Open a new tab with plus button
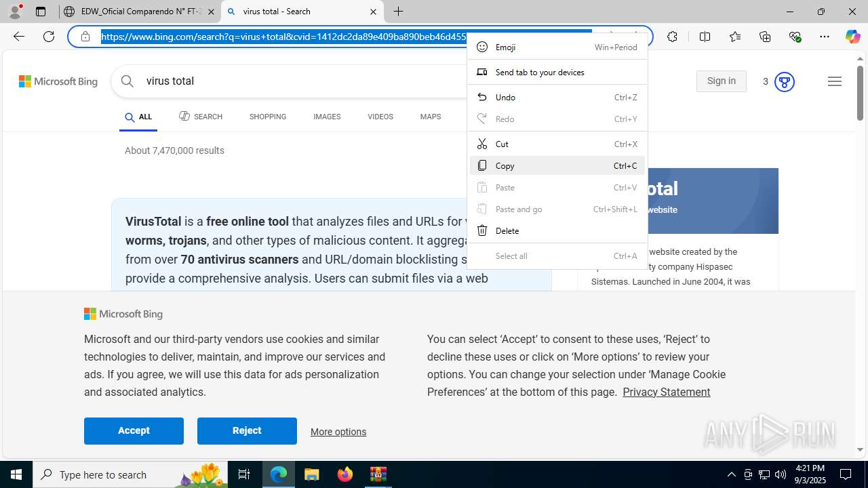 399,12
